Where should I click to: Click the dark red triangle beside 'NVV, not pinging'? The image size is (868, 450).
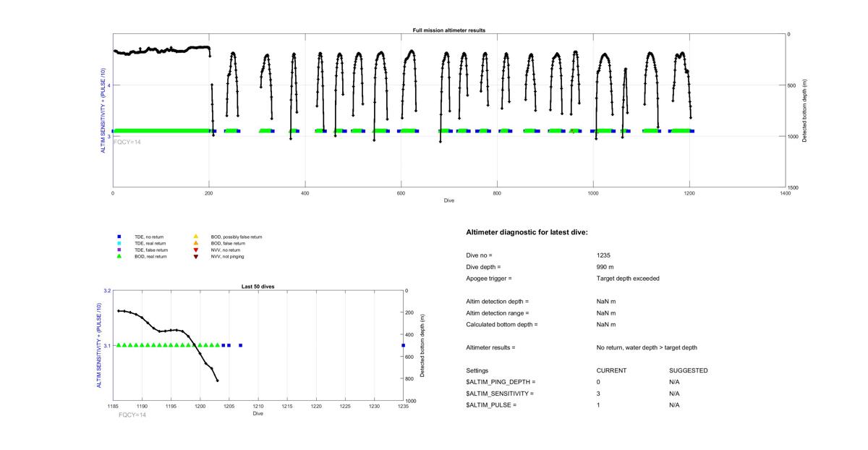coord(195,256)
